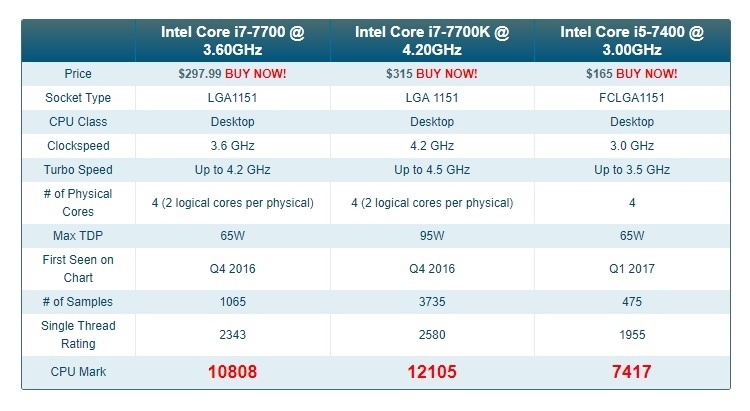Click the Single Thread Rating label

coord(78,334)
